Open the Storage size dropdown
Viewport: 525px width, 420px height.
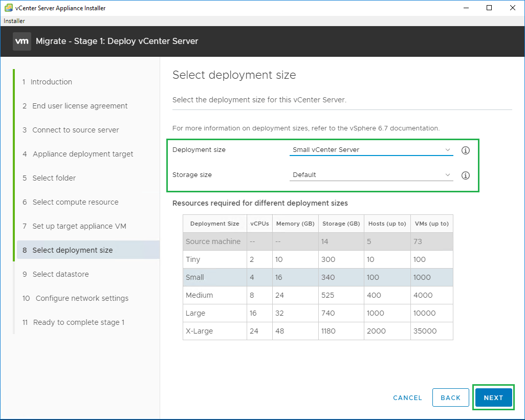[x=371, y=175]
